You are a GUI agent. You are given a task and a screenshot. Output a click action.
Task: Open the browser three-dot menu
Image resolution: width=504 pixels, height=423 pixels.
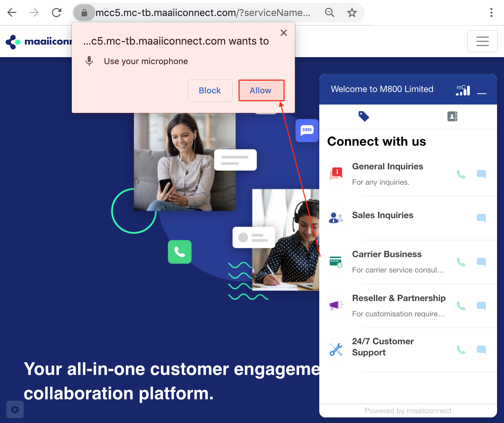point(491,13)
